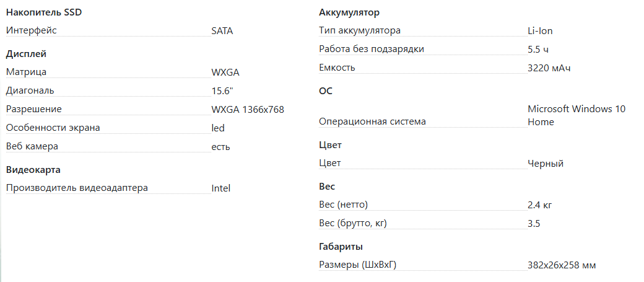Select the "382x26x258 мм" dimensions value
This screenshot has height=282, width=644.
coord(562,265)
